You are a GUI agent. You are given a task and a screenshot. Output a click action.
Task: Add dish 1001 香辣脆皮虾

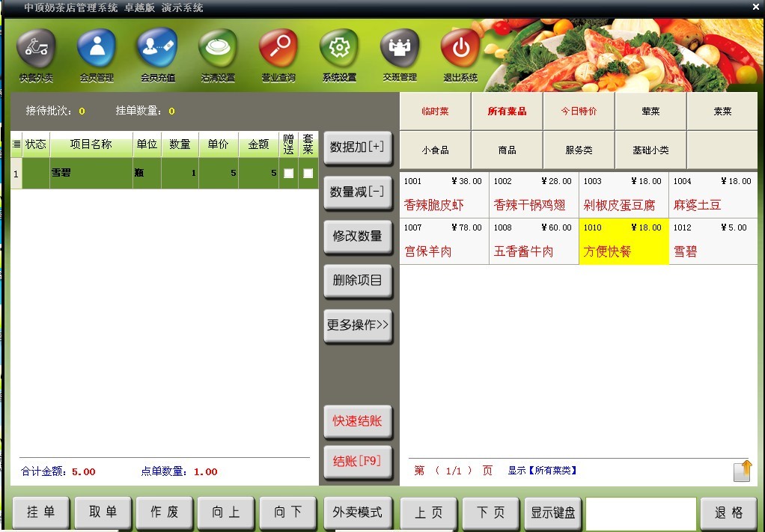444,195
